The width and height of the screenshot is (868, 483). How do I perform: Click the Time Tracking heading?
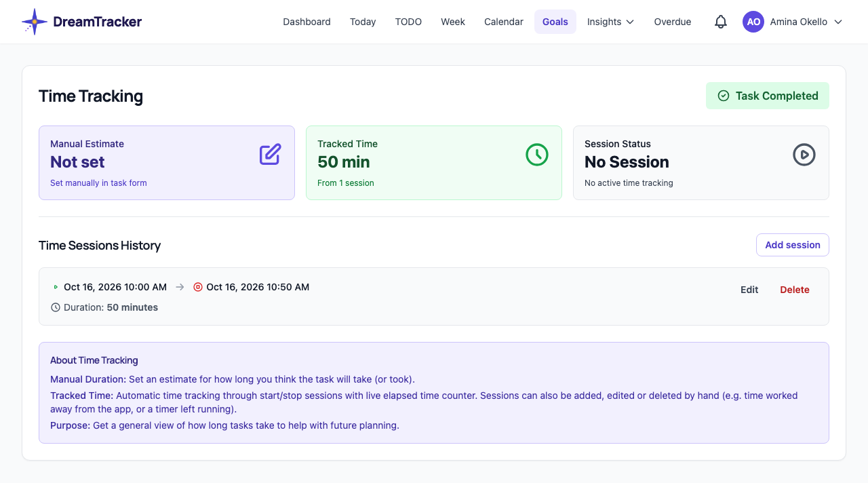91,96
